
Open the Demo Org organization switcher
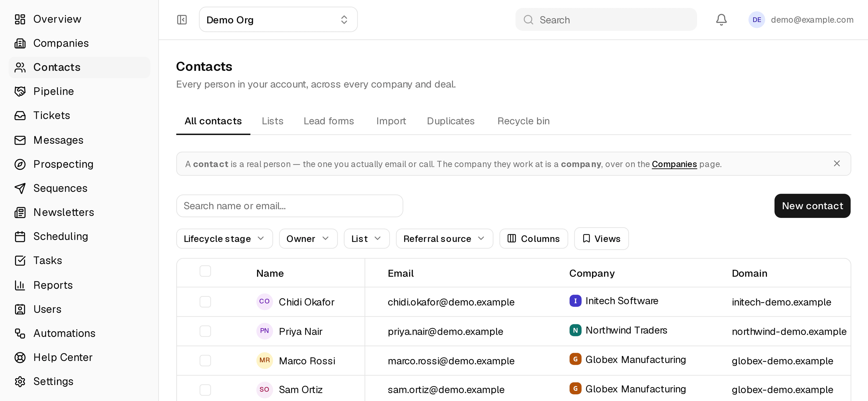point(278,19)
